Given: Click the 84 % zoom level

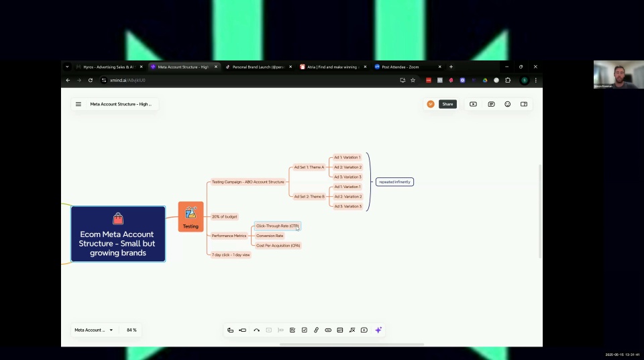Looking at the screenshot, I should 131,330.
